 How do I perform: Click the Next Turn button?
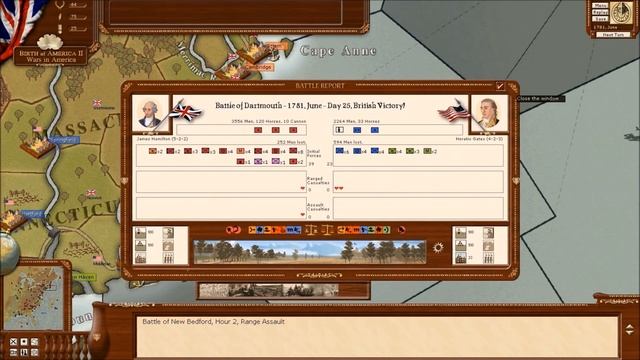(x=613, y=35)
